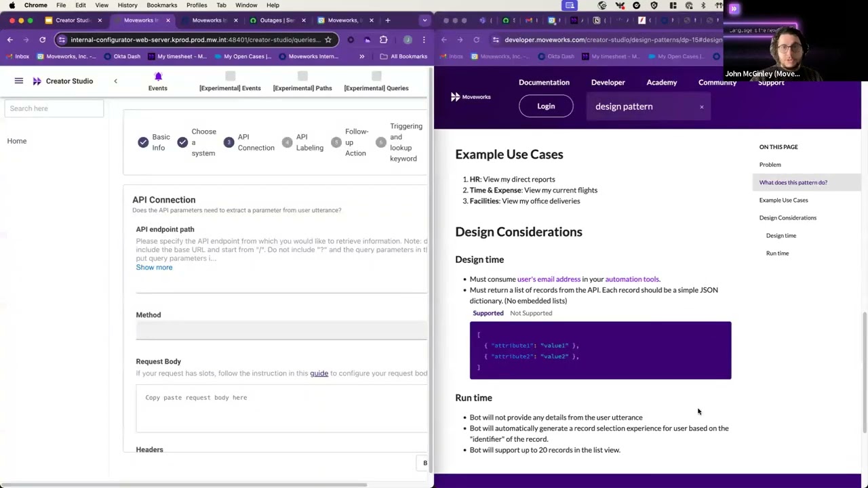Collapse sidebar with the left chevron

(115, 81)
